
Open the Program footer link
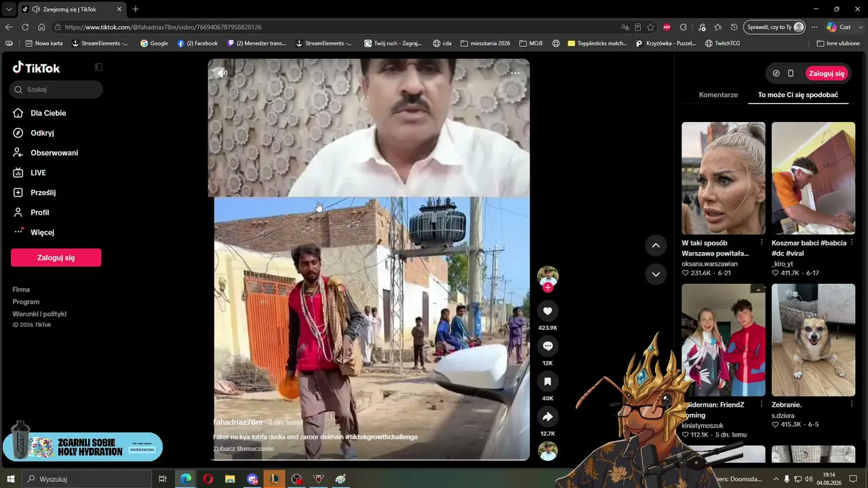26,302
